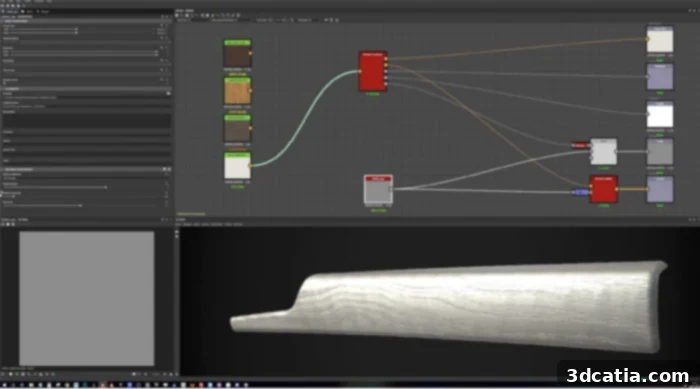The width and height of the screenshot is (700, 389).
Task: Select the white node feeding the teal link
Action: [x=237, y=166]
